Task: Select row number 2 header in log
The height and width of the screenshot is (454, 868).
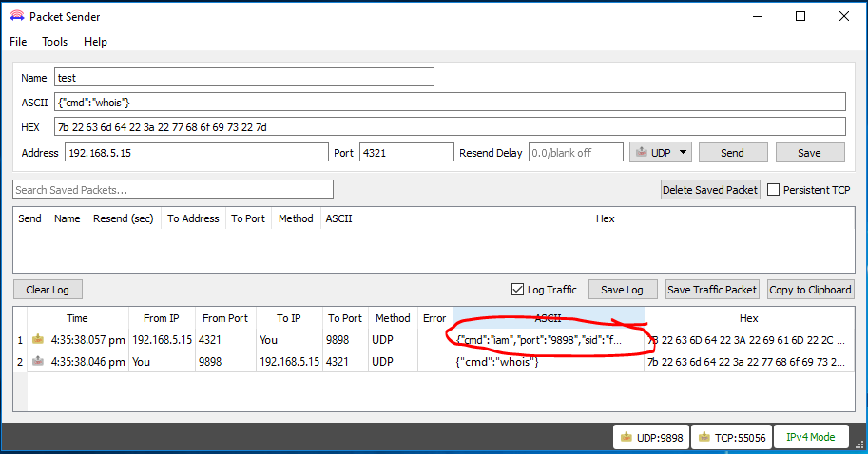Action: [x=20, y=362]
